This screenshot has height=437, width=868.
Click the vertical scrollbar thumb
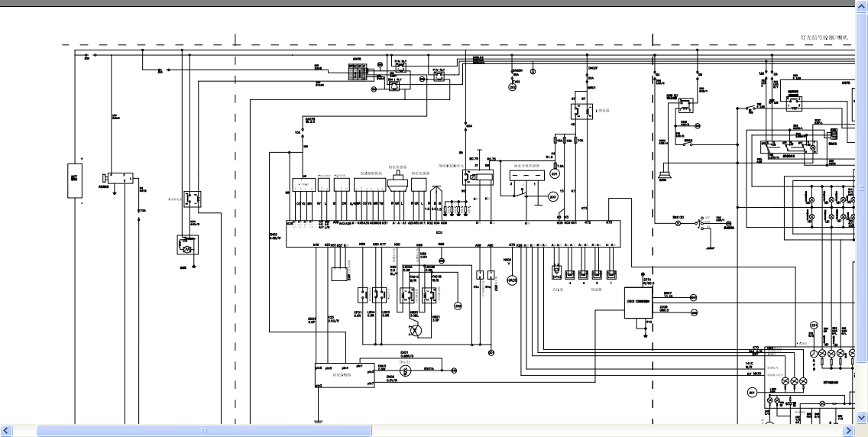[861, 188]
